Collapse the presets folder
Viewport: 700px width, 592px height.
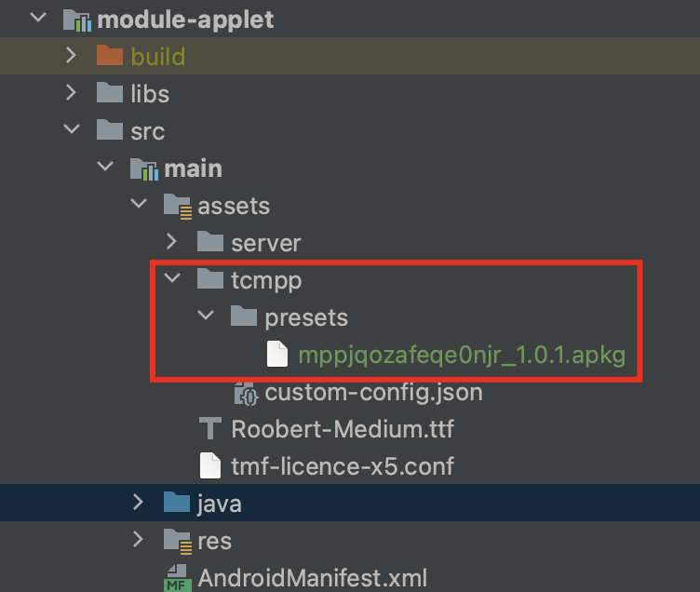(x=205, y=317)
